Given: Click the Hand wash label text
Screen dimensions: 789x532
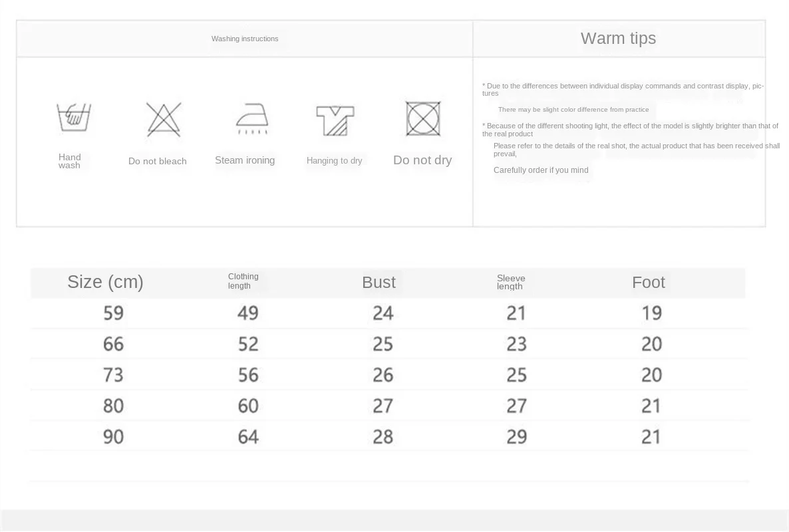Looking at the screenshot, I should (x=69, y=162).
